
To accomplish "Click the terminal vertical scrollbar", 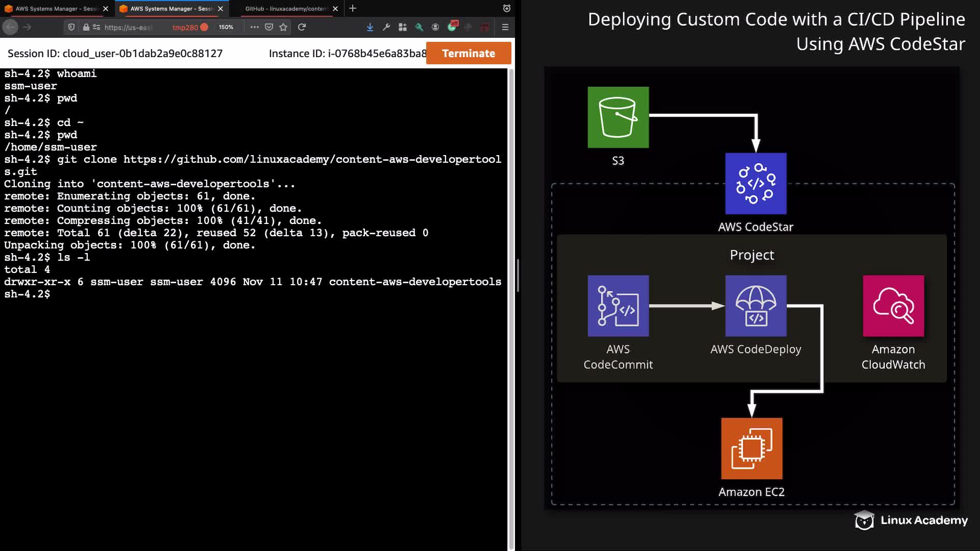I will [x=511, y=306].
